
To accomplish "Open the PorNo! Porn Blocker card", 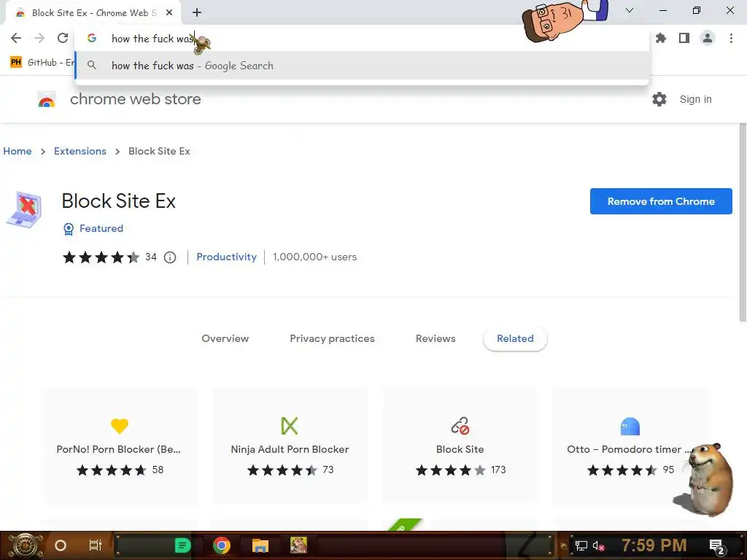I will tap(119, 446).
